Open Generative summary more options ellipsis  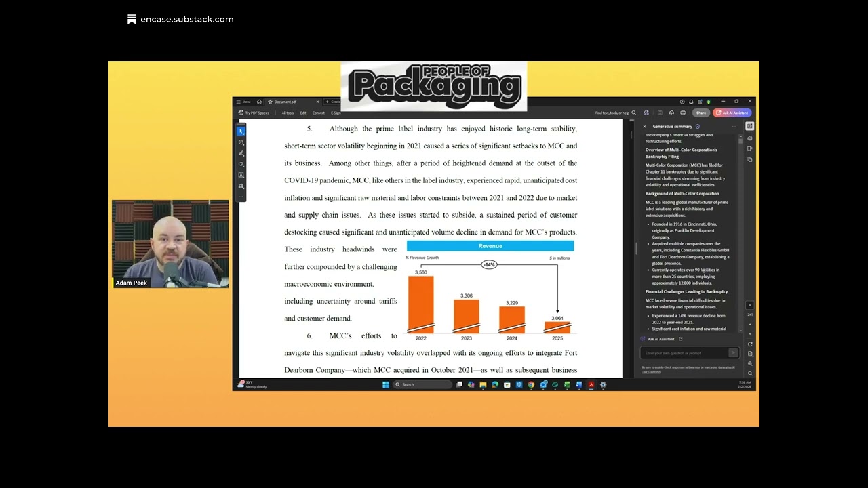[x=734, y=126]
